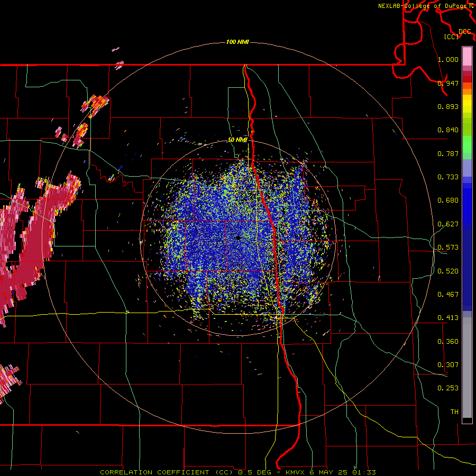Click the 01:33 timestamp
Image resolution: width=476 pixels, height=476 pixels.
(x=364, y=472)
